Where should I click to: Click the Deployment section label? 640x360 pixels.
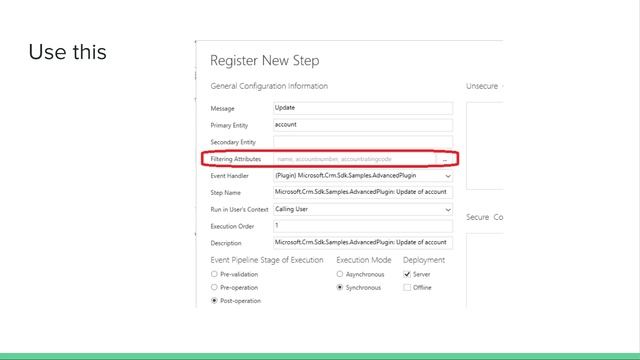[424, 260]
